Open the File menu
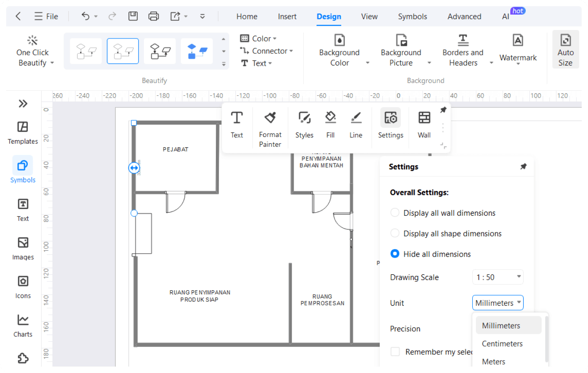Viewport: 588px width, 373px height. (x=46, y=16)
